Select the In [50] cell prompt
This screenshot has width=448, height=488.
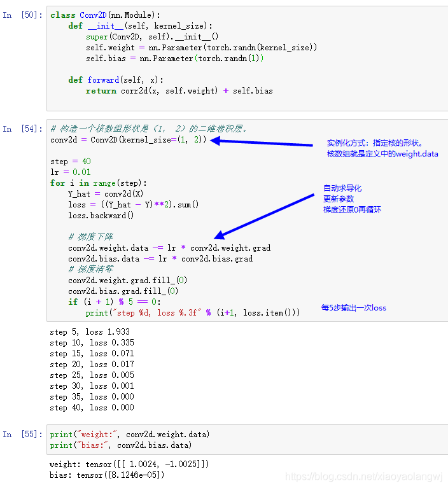coord(23,15)
